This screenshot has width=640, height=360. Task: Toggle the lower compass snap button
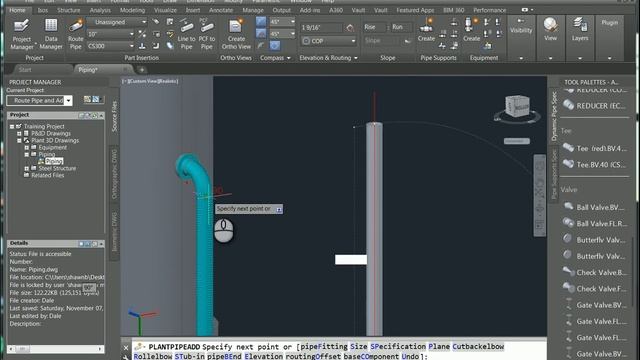[x=261, y=33]
